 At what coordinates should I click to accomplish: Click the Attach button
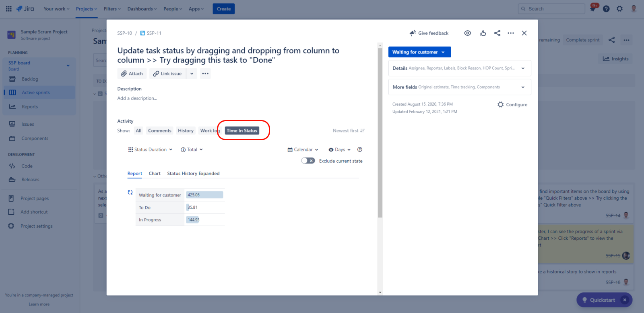132,74
